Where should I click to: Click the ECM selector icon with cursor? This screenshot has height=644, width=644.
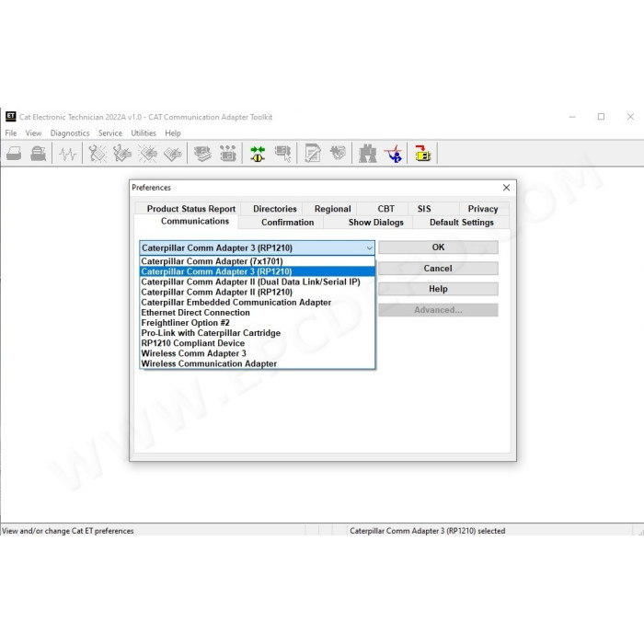[x=283, y=154]
